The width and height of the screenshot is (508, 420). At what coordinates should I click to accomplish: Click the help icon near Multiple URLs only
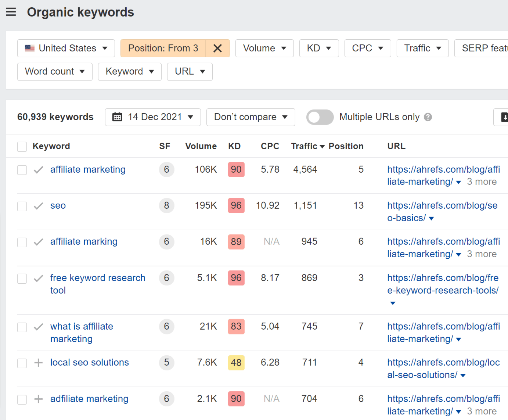428,117
